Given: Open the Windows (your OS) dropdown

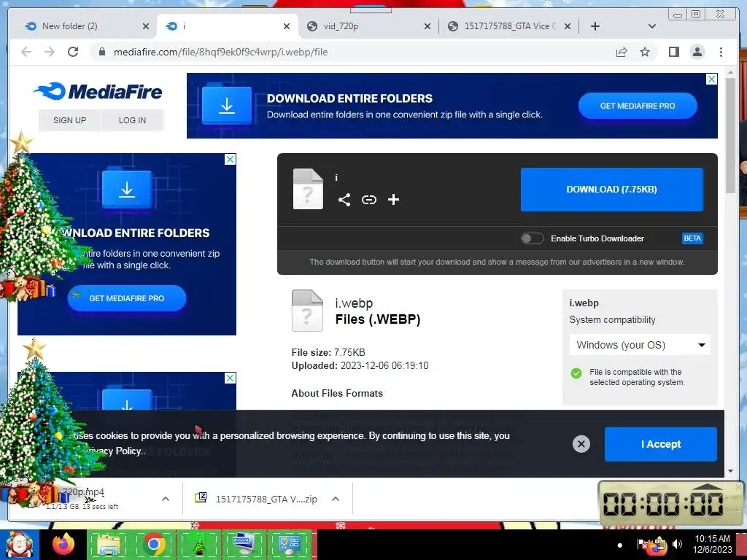Looking at the screenshot, I should (640, 345).
